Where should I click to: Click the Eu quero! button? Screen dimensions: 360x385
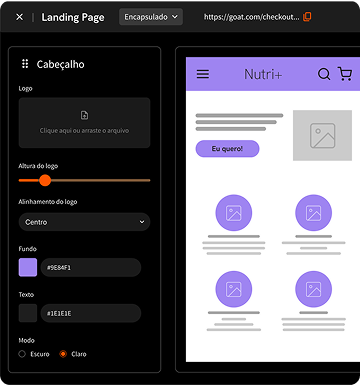click(227, 149)
